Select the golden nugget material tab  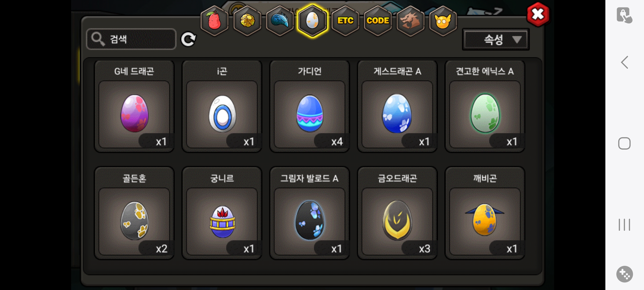(247, 21)
